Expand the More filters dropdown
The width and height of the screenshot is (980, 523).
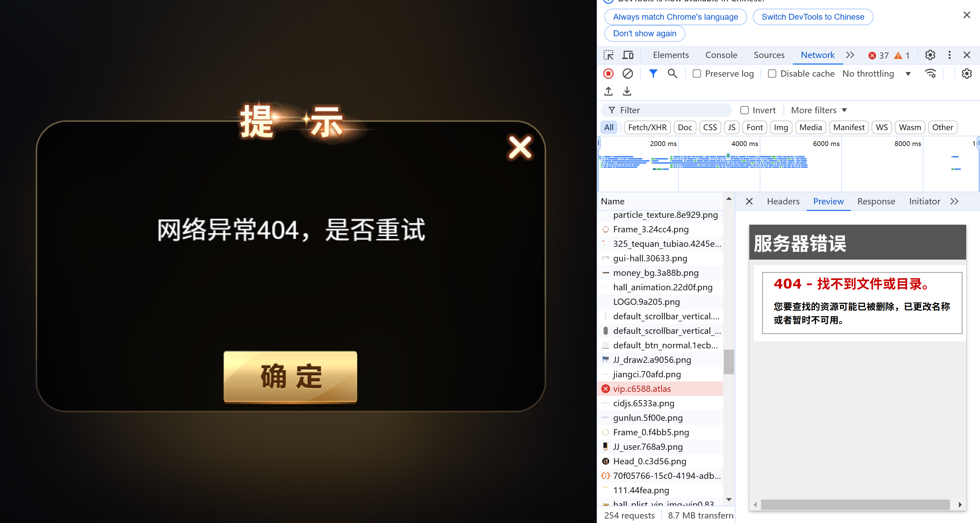(x=819, y=110)
